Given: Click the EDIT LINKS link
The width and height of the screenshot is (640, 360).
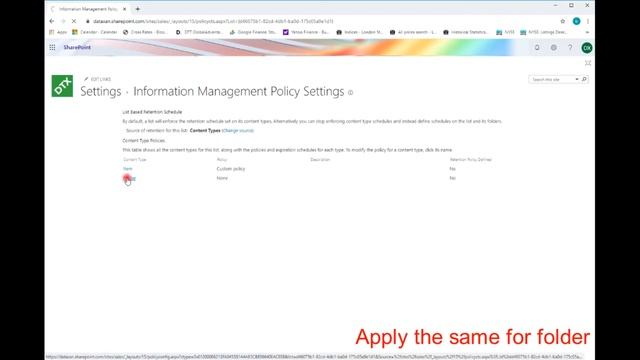Looking at the screenshot, I should (x=98, y=79).
